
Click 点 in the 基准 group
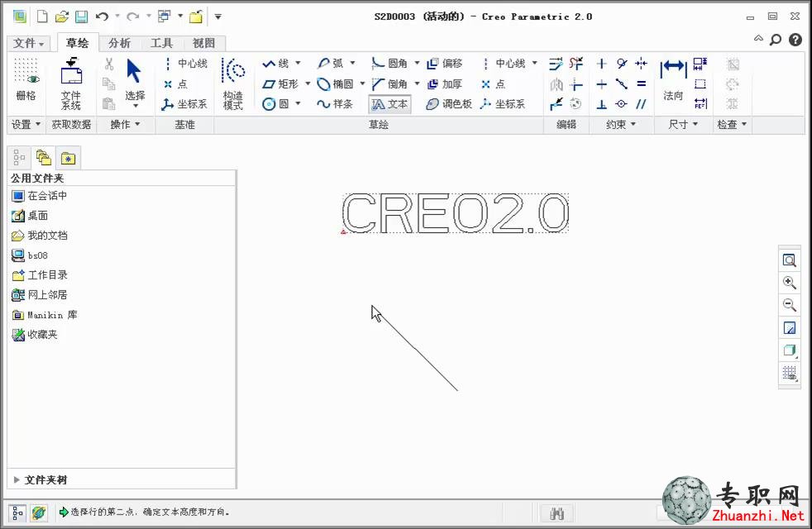click(x=175, y=83)
